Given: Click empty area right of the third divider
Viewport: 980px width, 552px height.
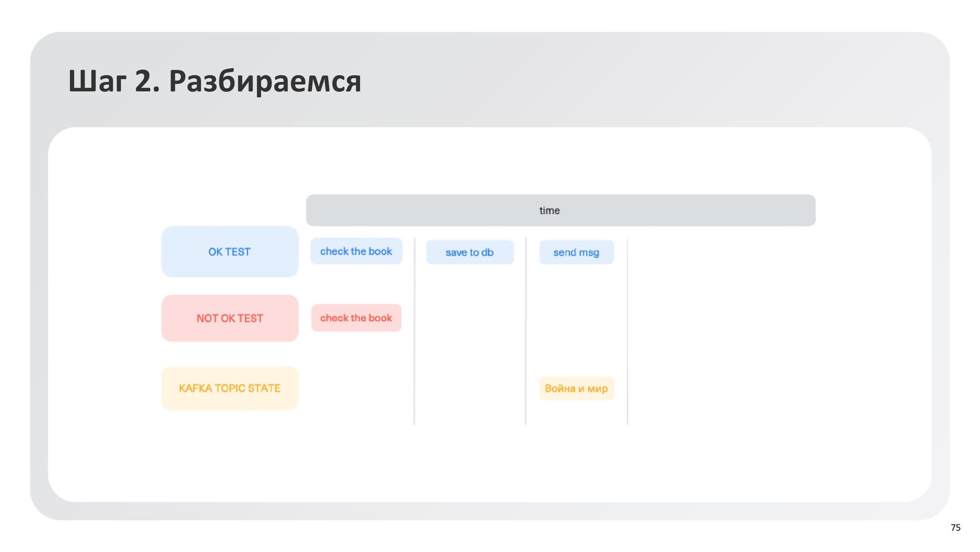Looking at the screenshot, I should (x=725, y=332).
